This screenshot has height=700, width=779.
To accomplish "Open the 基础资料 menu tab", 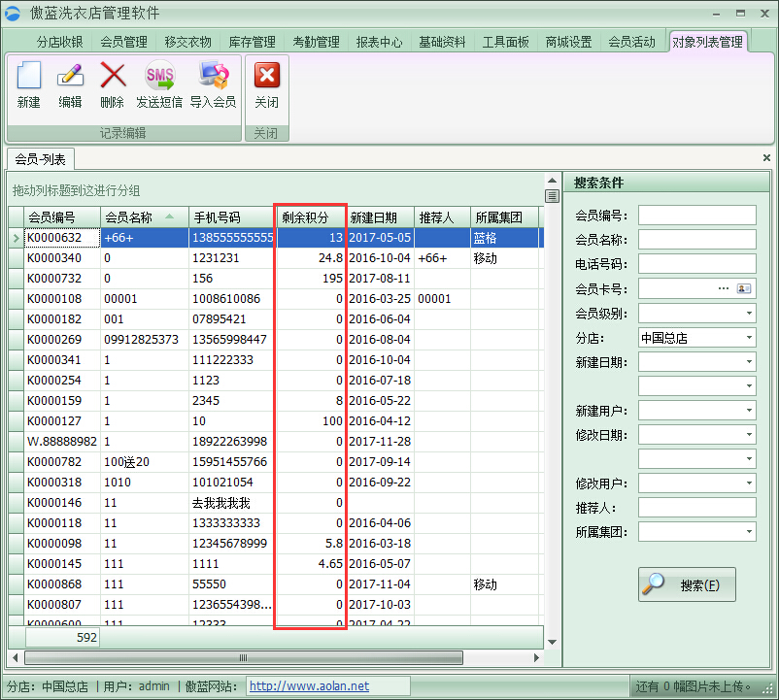I will click(442, 42).
